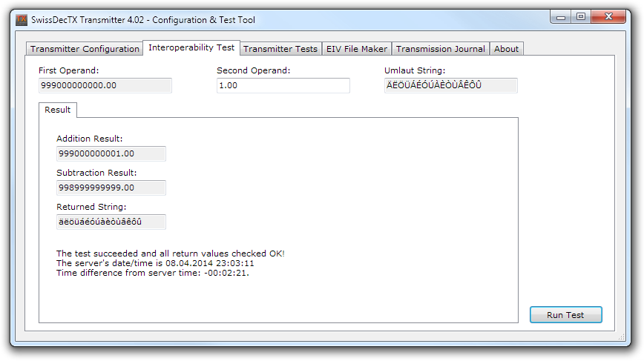The image size is (644, 361).
Task: Go to the About tab
Action: [x=506, y=49]
